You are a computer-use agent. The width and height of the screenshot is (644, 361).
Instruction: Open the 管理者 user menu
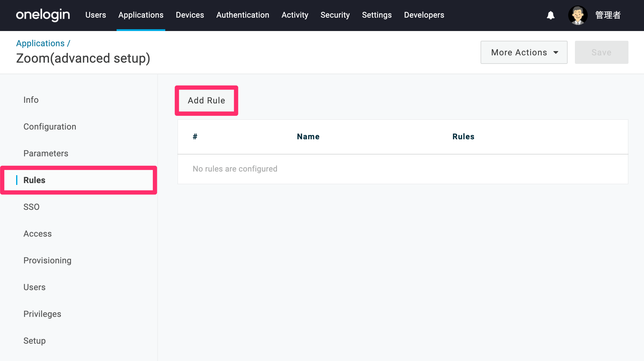608,15
